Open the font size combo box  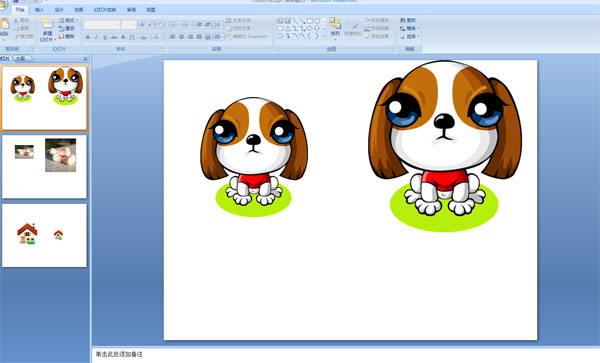coord(129,24)
